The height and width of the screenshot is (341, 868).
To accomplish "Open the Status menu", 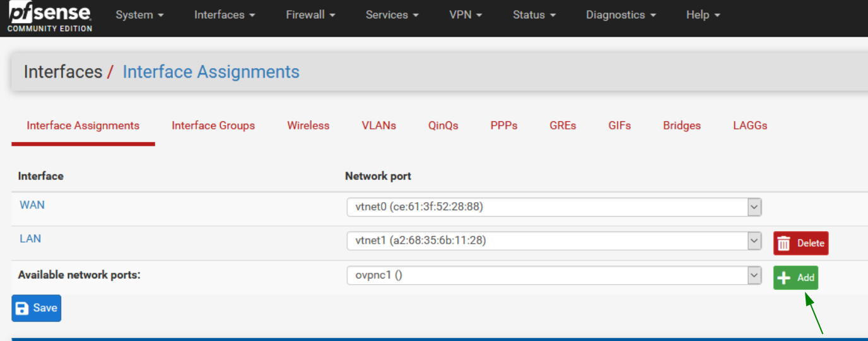I will point(534,15).
